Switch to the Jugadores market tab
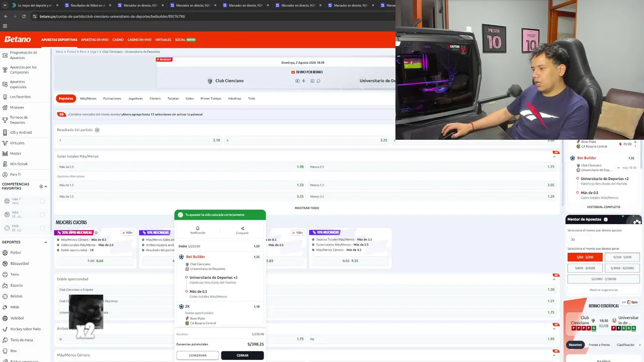 click(x=135, y=99)
